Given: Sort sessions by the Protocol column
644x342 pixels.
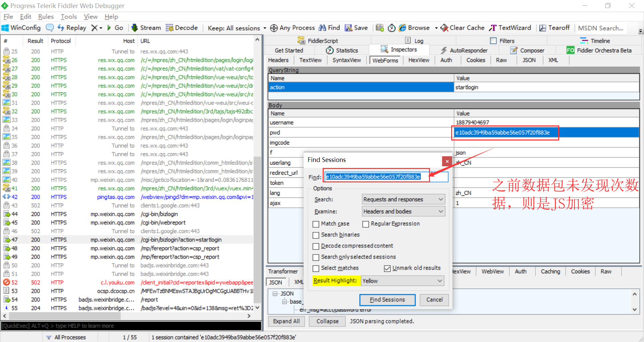Looking at the screenshot, I should tap(61, 41).
